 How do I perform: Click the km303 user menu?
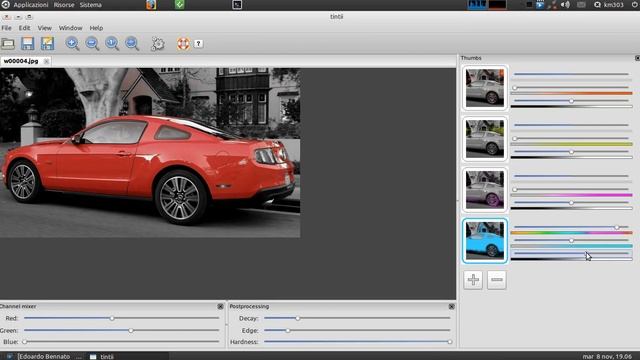click(x=609, y=4)
